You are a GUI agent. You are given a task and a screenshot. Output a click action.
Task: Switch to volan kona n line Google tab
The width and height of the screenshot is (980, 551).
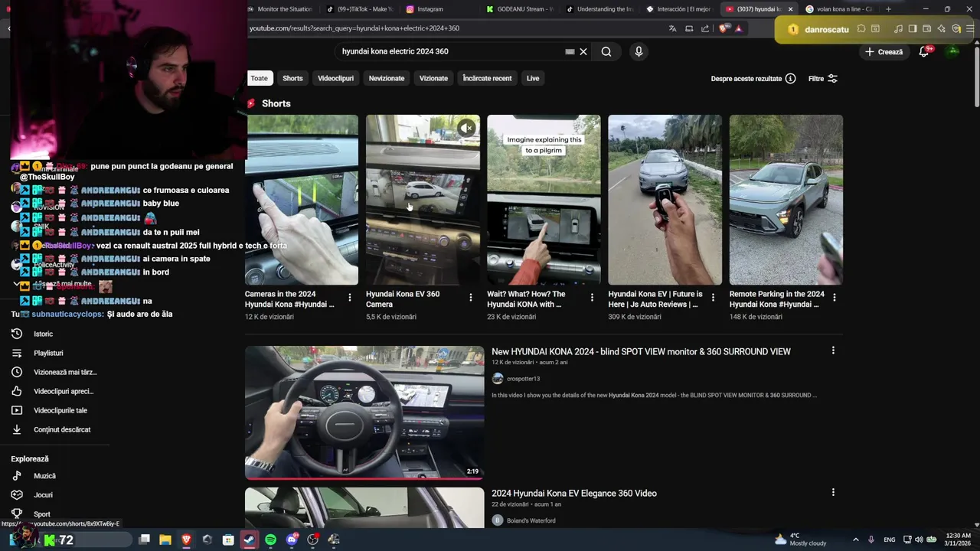tap(838, 9)
